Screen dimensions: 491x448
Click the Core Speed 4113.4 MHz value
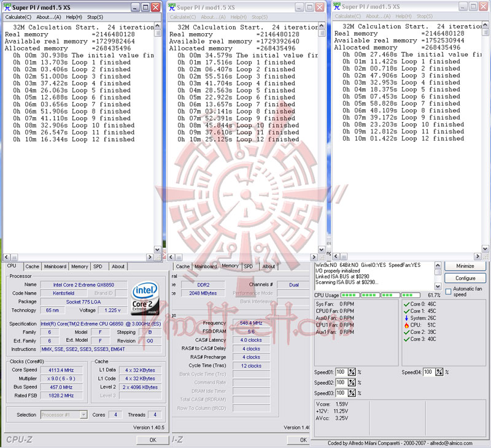click(61, 370)
